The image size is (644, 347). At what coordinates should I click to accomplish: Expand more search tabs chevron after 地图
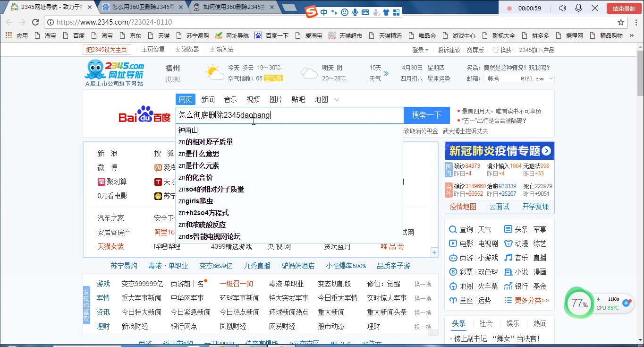(x=337, y=99)
